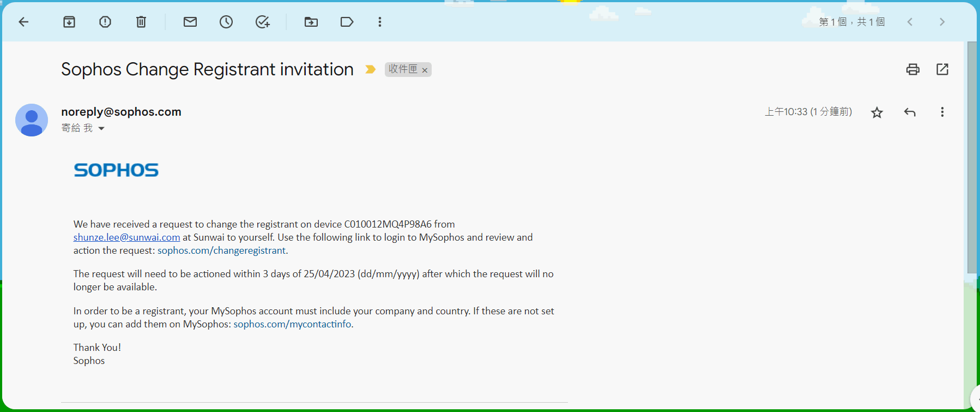Snooze this email with clock icon
Screen dimensions: 980x412
226,22
